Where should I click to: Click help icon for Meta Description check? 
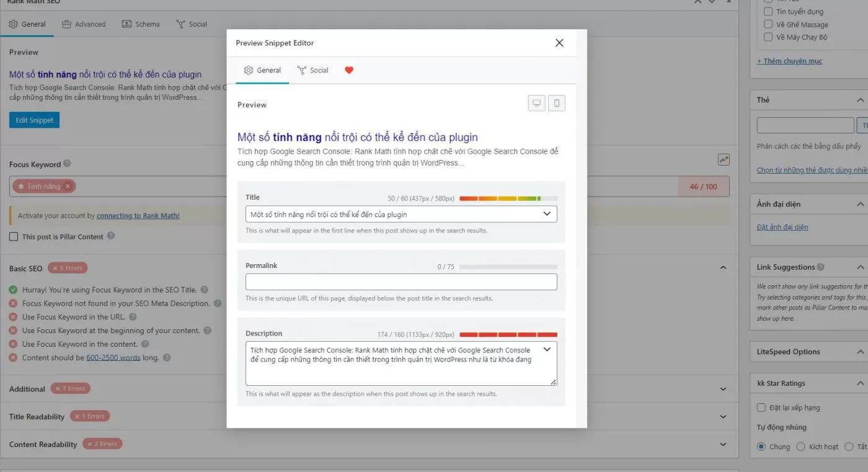pos(218,303)
